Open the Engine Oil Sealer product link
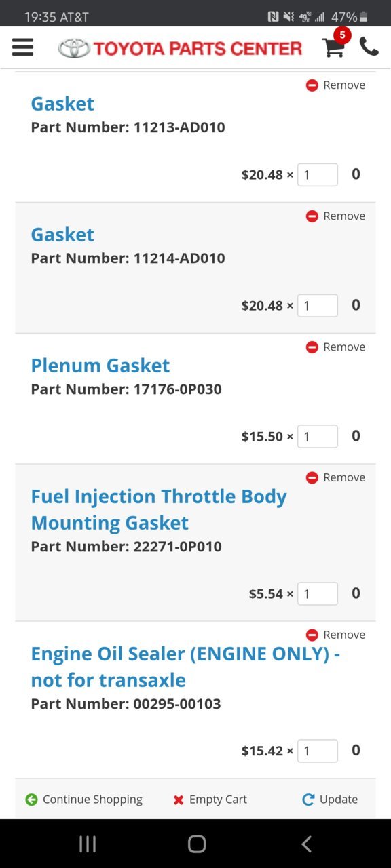Screen dimensions: 391x868 coord(185,667)
